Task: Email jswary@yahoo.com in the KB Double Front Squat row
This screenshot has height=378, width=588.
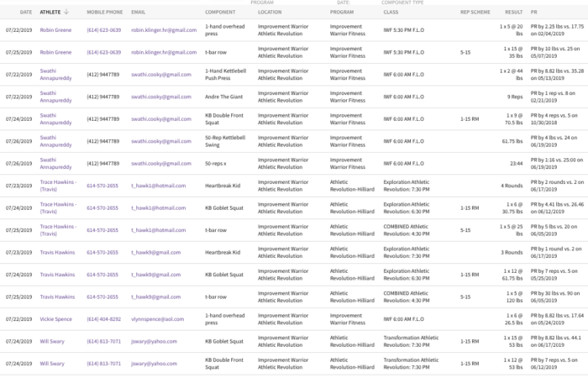Action: (x=154, y=364)
